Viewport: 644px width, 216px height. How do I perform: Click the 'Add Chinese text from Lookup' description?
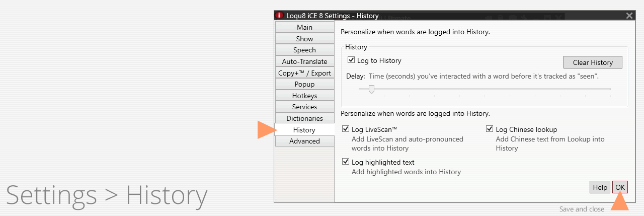(550, 143)
